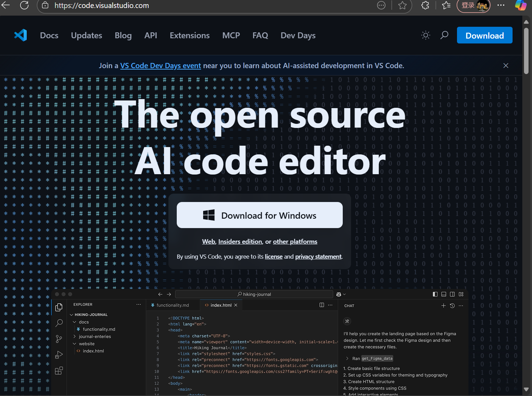This screenshot has height=396, width=532.
Task: Click the blue Download button in header
Action: (x=484, y=35)
